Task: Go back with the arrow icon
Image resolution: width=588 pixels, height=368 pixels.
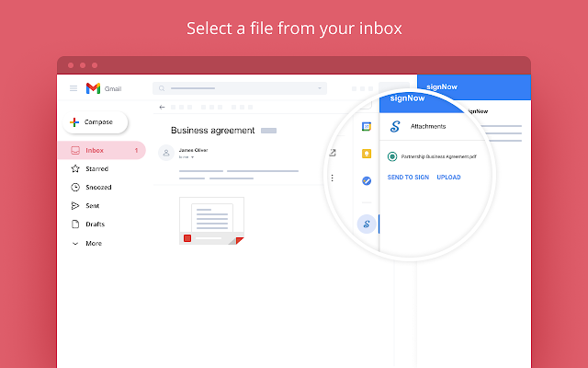Action: [x=162, y=107]
